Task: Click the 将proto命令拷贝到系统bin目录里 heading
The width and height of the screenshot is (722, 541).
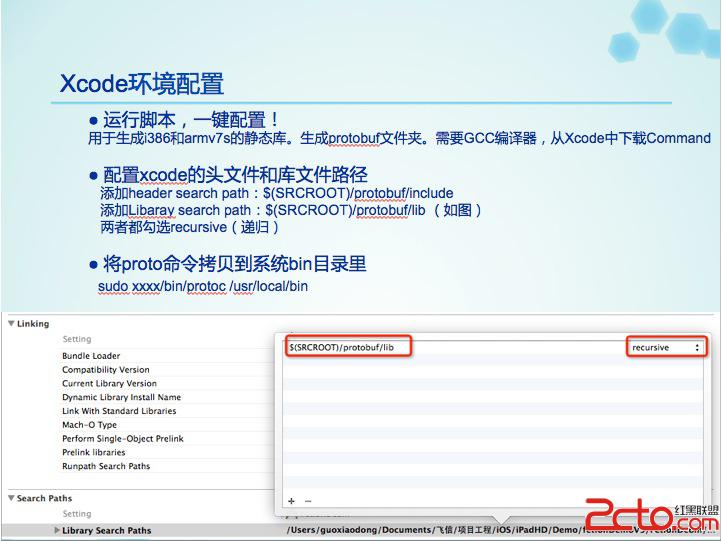Action: click(234, 264)
